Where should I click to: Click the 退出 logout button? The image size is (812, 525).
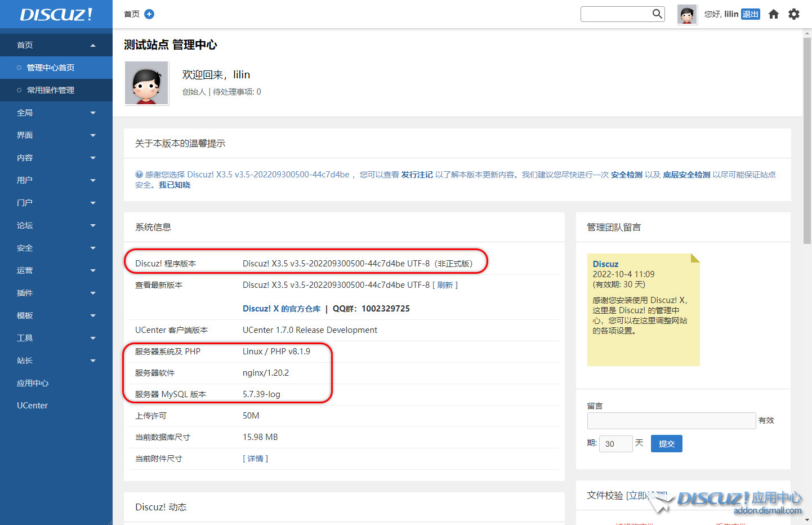click(x=751, y=14)
